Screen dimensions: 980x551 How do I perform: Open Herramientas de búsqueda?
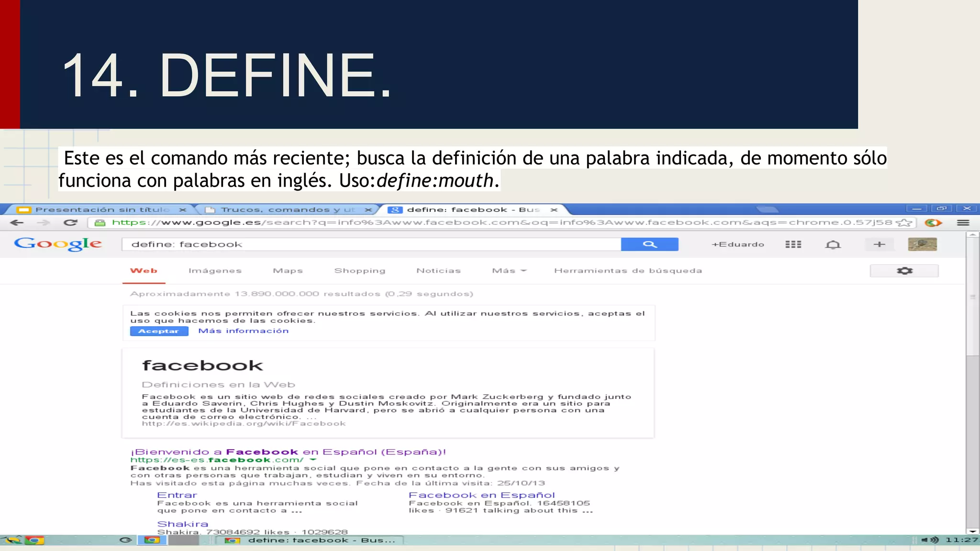coord(628,271)
